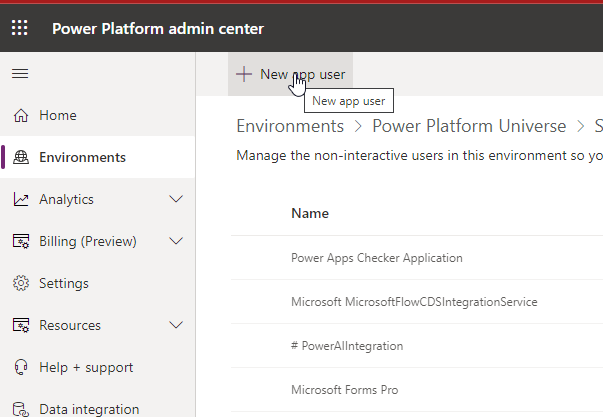
Task: Select Microsoft Forms Pro row
Action: (417, 389)
